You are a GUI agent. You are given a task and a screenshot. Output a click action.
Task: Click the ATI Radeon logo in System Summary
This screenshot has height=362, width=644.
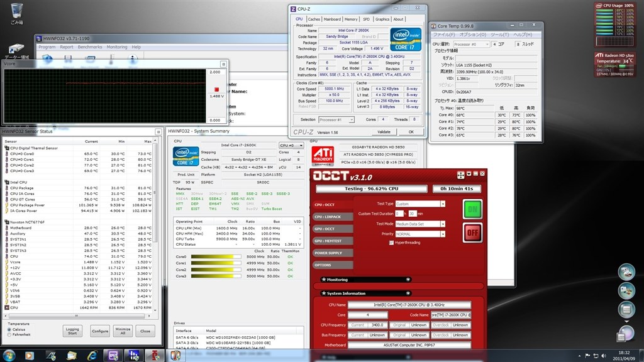coord(323,156)
